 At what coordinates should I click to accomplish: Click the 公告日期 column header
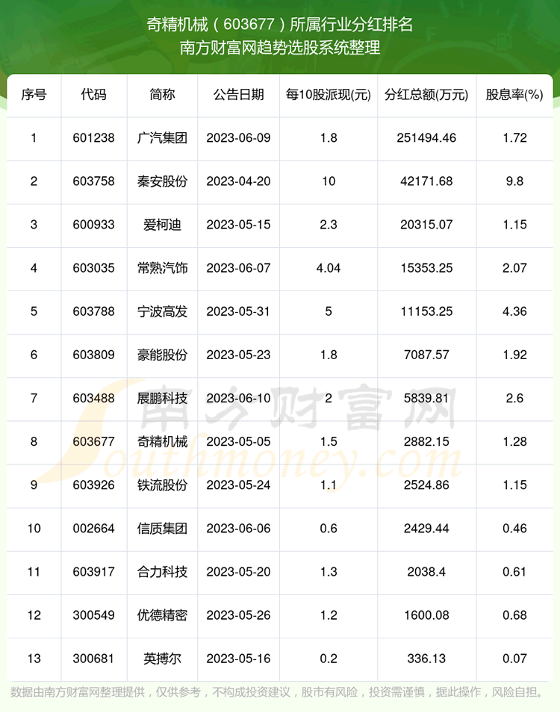click(238, 95)
